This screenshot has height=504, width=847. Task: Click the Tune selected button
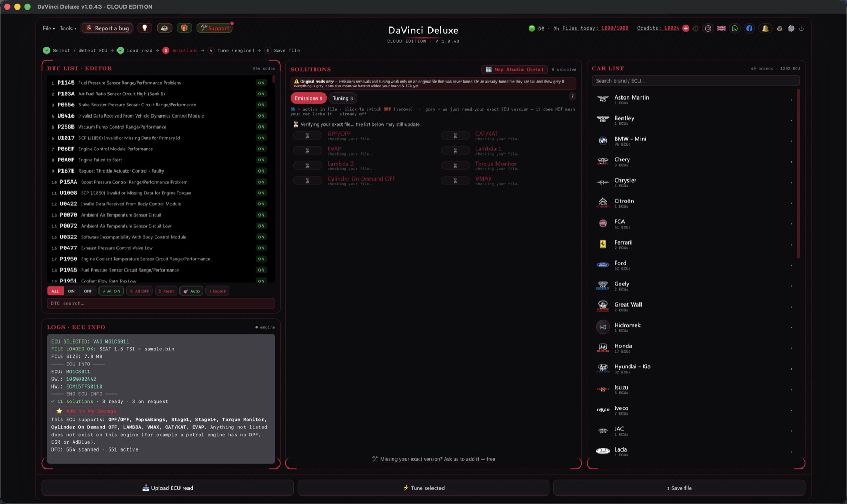pyautogui.click(x=424, y=488)
